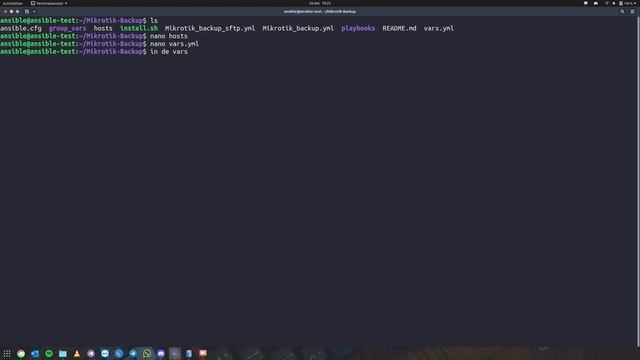Image resolution: width=640 pixels, height=360 pixels.
Task: Click the group_vars directory name
Action: (67, 29)
